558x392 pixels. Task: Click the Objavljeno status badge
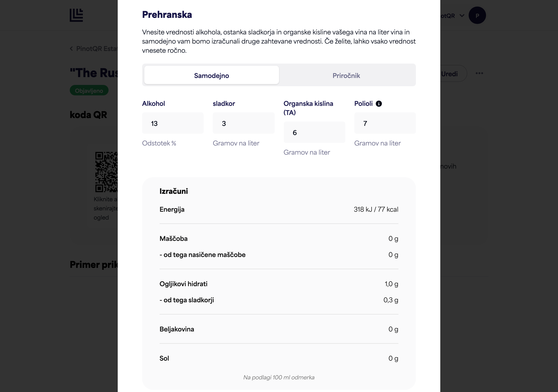pyautogui.click(x=89, y=90)
